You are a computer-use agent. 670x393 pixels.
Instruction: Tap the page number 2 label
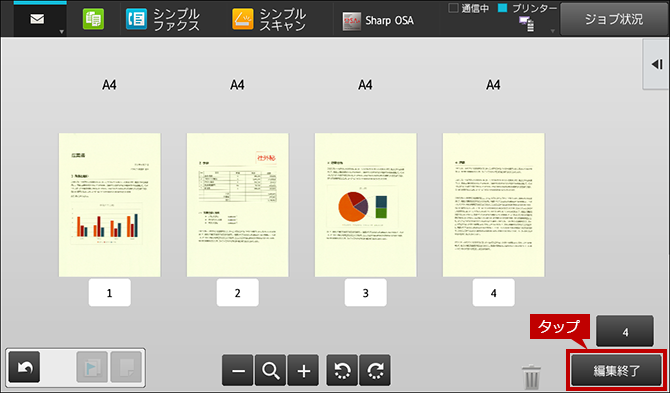coord(238,293)
